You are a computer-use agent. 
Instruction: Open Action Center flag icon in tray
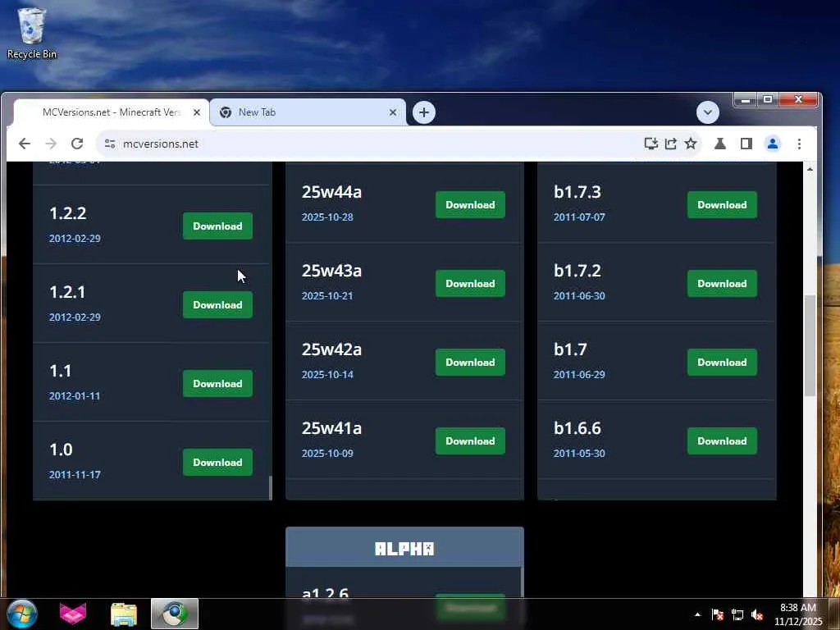click(717, 614)
